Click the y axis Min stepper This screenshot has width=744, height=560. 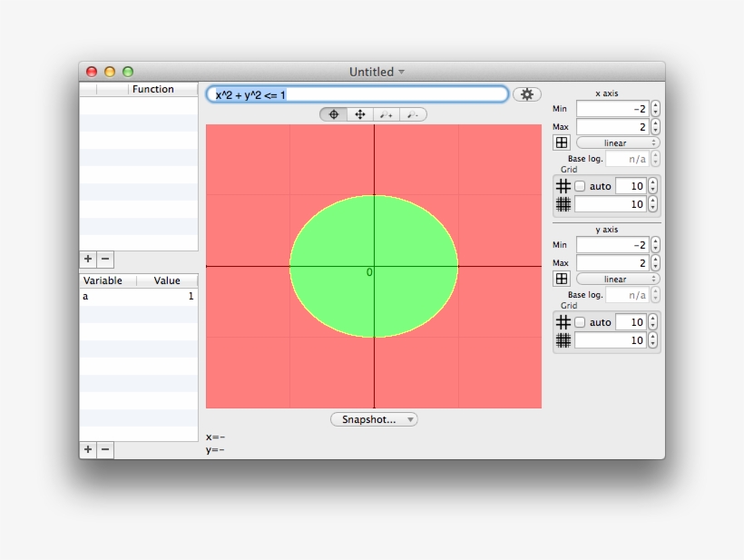[x=655, y=245]
